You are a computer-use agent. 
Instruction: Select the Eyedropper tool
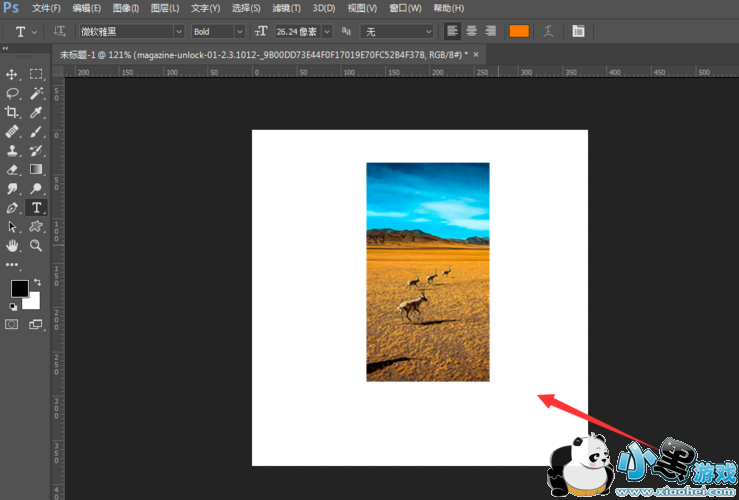click(x=36, y=112)
